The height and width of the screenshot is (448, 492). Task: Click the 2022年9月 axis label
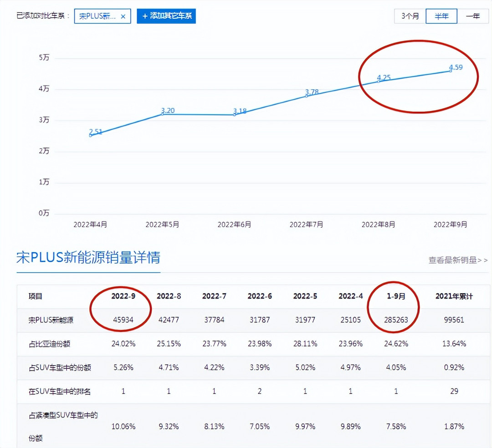[451, 224]
